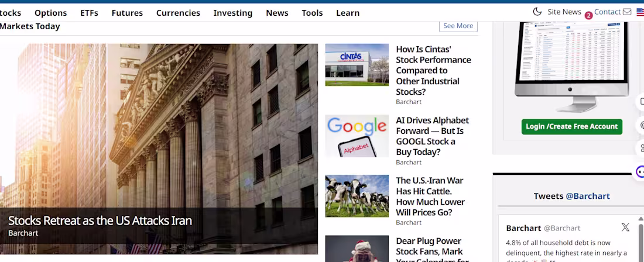Open the Stocks Retreat as US Attacks Iran headline
644x262 pixels.
click(x=100, y=220)
